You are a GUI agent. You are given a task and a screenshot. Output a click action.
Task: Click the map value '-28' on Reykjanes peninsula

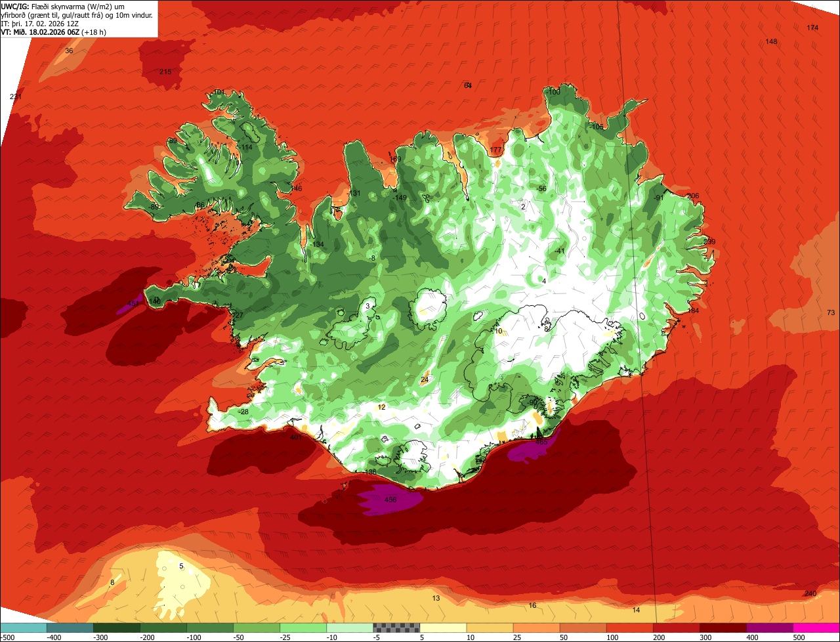[x=243, y=412]
